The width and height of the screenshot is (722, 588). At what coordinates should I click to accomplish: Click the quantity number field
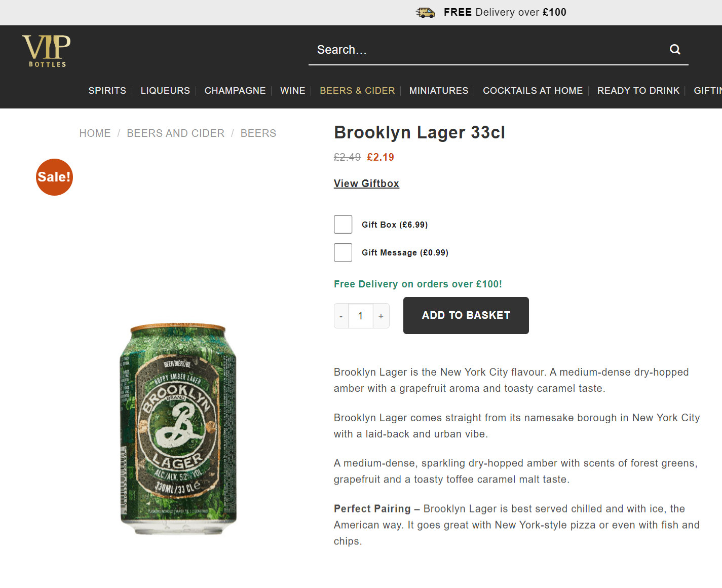(361, 316)
